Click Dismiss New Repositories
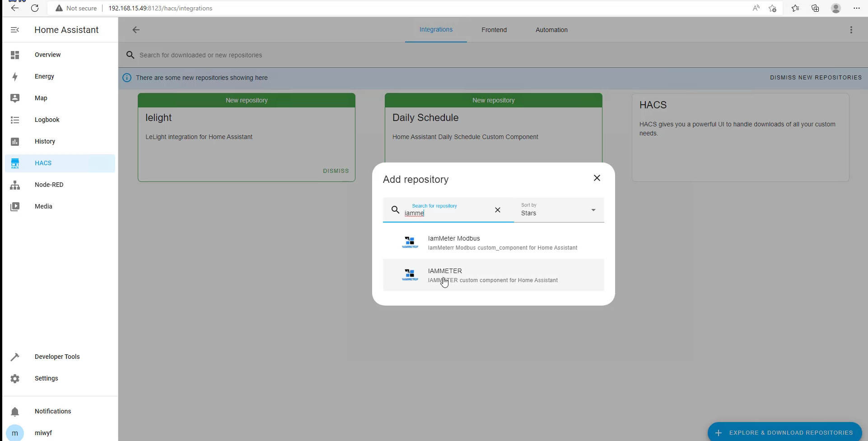This screenshot has width=868, height=441. (815, 78)
